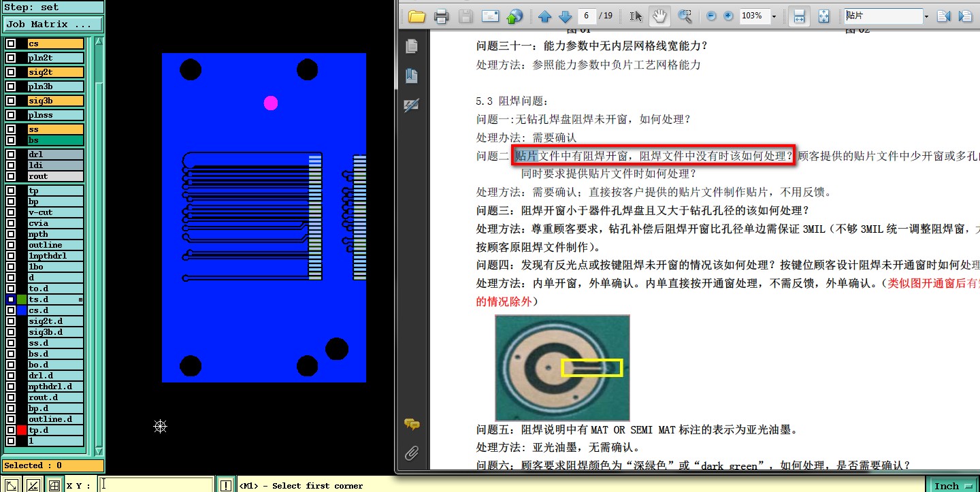The image size is (980, 492).
Task: Click the grayed save disk icon
Action: (x=465, y=16)
